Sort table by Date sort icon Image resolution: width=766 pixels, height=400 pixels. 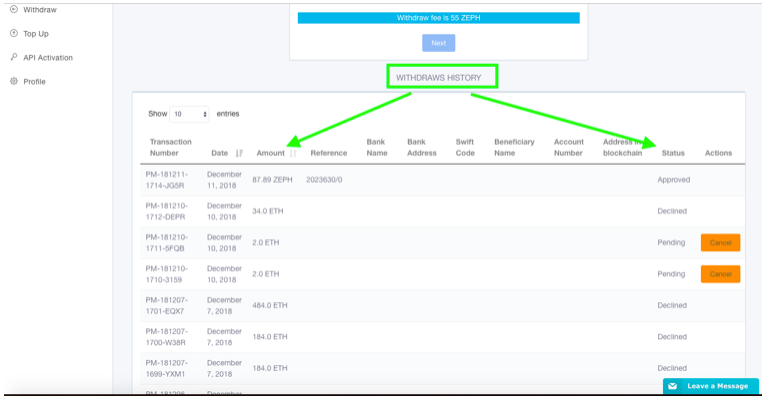[x=239, y=153]
